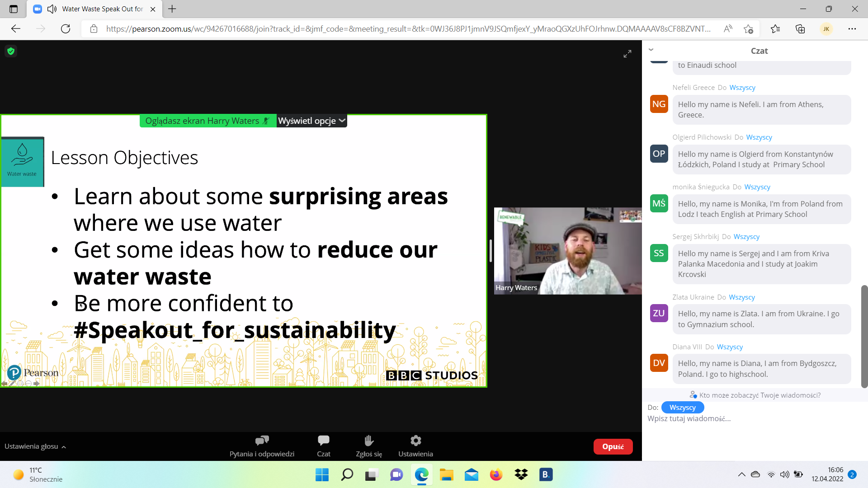Expand Wyświetl opcje view options dropdown

[x=311, y=121]
